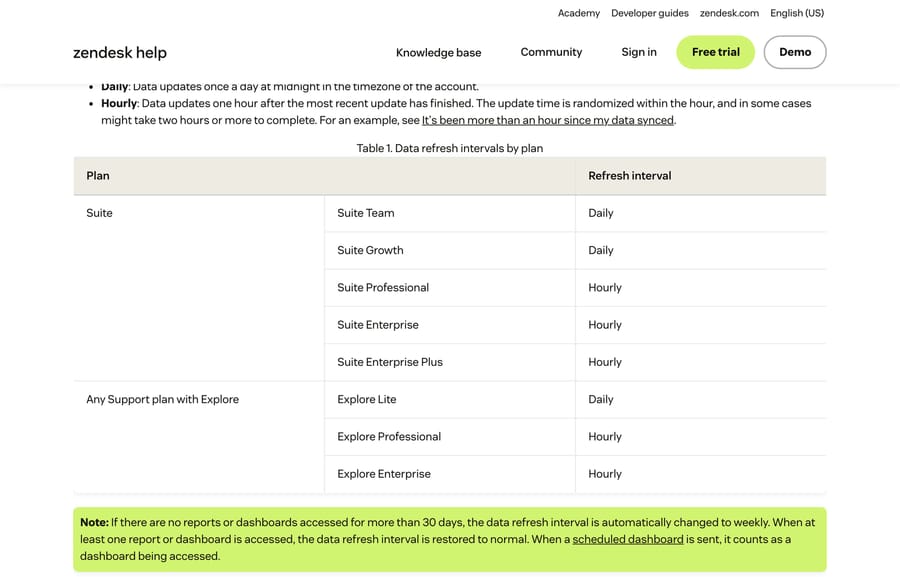Screen dimensions: 900x577
Task: Click the zendesk help logo
Action: [120, 53]
